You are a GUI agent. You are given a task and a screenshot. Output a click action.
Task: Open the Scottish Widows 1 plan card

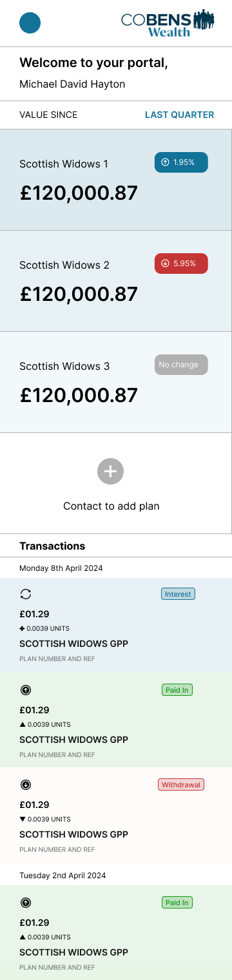coord(116,180)
